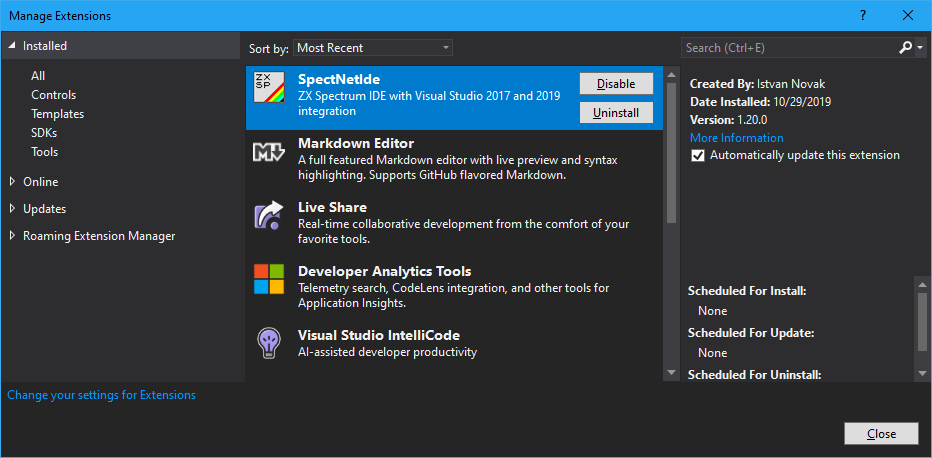Select the Controls subcategory
Image resolution: width=932 pixels, height=458 pixels.
coord(53,95)
